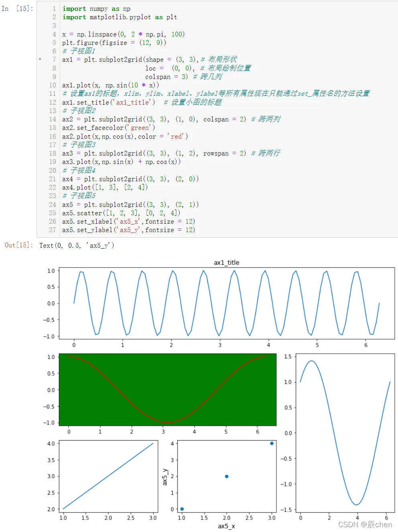Click the In [15] cell prompt
This screenshot has height=532, width=398.
(17, 8)
